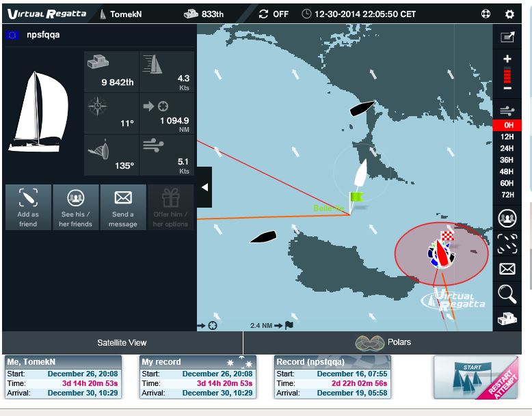Click the EU flag icon
The width and height of the screenshot is (532, 416).
pyautogui.click(x=12, y=35)
